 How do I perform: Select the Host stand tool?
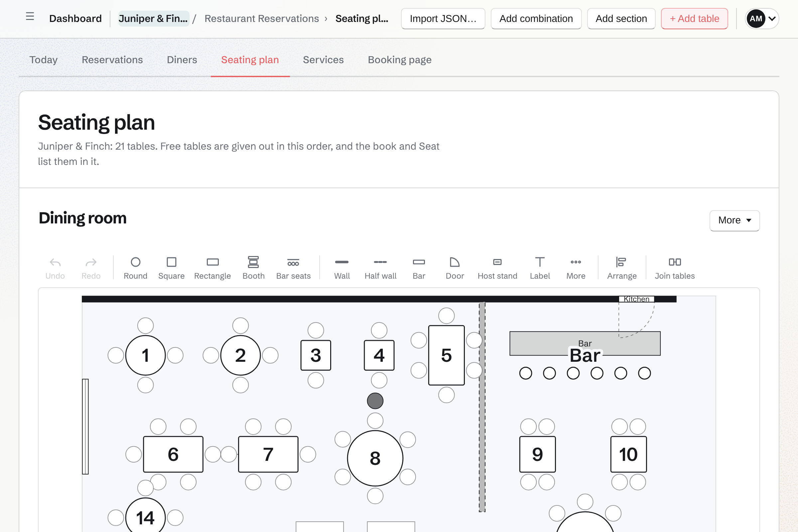coord(497,268)
